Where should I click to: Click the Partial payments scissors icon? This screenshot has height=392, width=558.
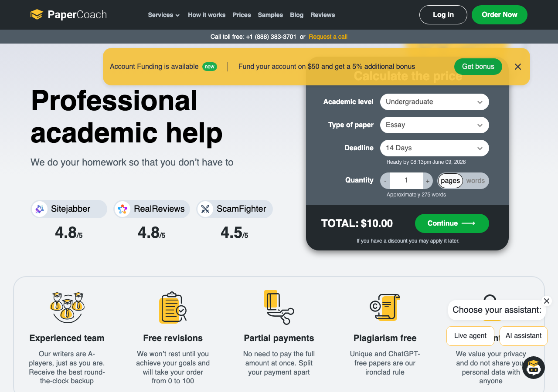[x=279, y=307]
